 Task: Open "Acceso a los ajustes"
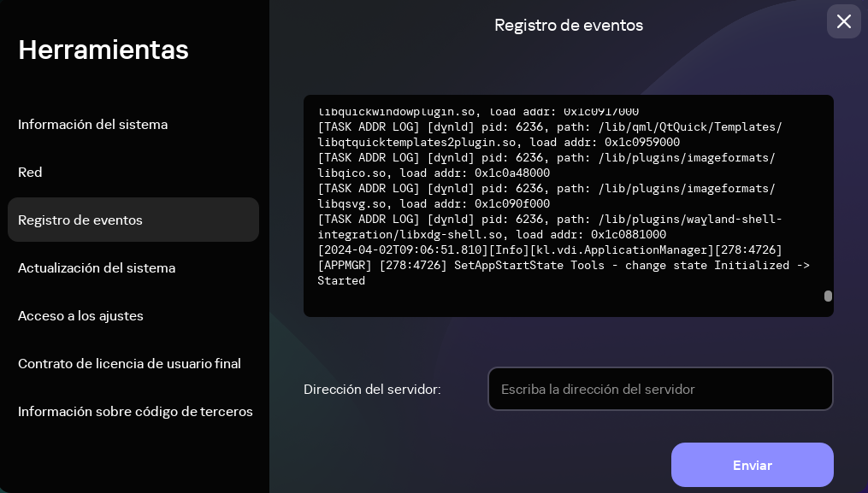pyautogui.click(x=80, y=315)
